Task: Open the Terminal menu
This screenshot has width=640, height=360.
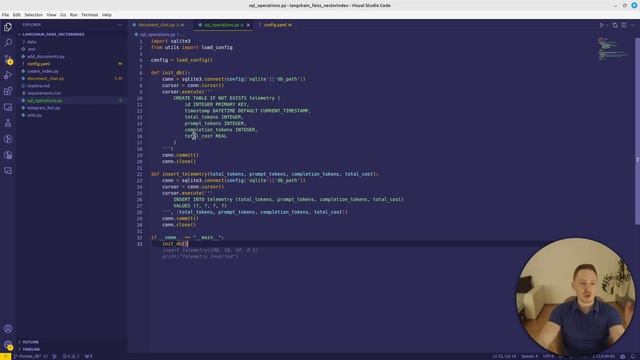Action: (89, 15)
